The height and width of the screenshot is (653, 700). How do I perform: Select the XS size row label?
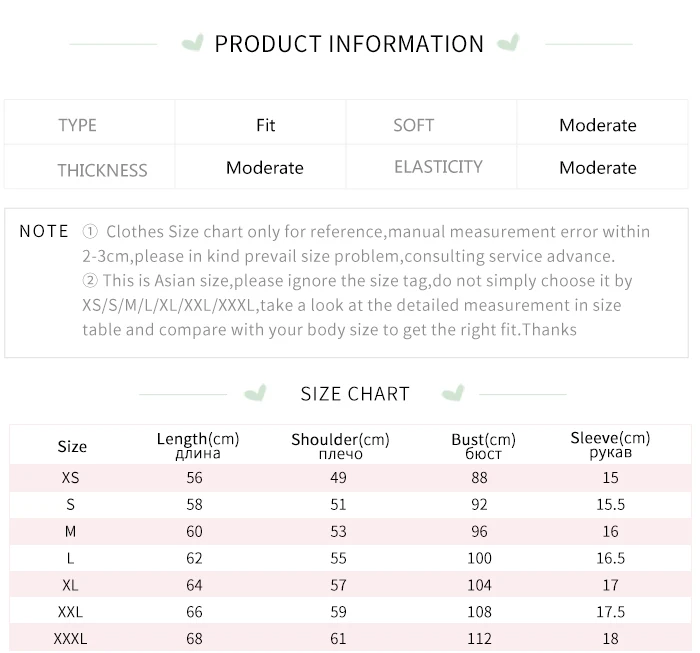coord(70,478)
